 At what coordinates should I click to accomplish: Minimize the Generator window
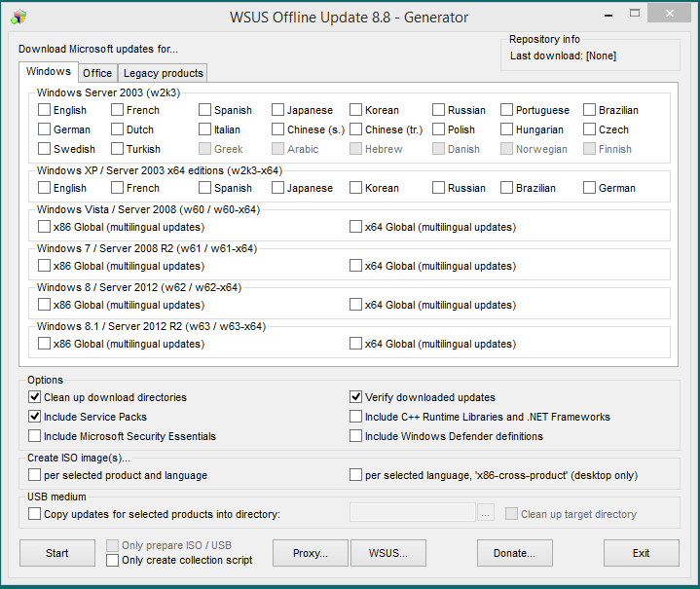[x=608, y=15]
